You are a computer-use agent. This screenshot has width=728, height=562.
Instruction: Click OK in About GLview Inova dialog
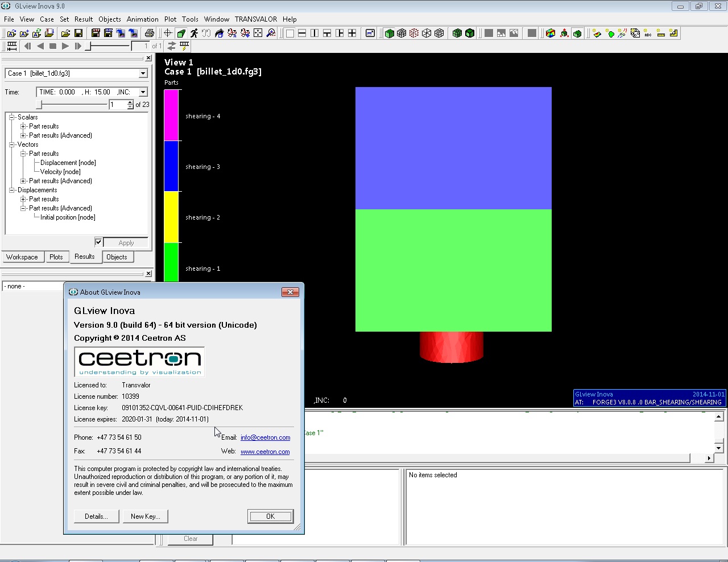[271, 516]
